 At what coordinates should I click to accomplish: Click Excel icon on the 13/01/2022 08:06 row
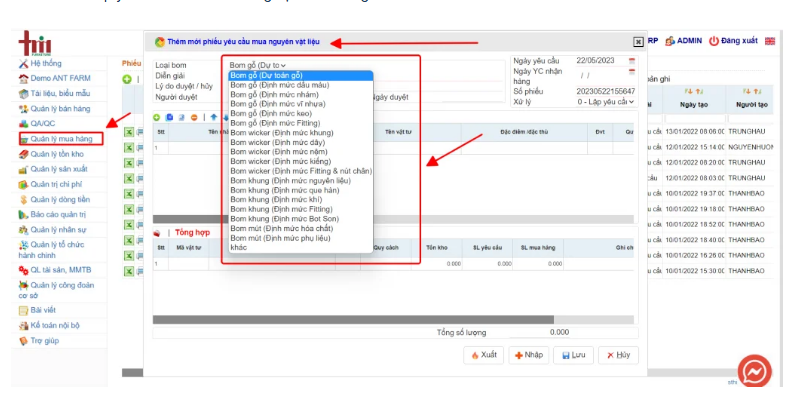(x=129, y=132)
